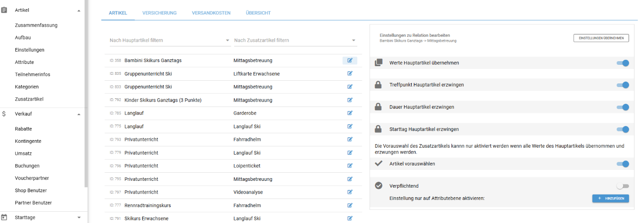Edit the Bambini Skikurs Ganztags Mittagsbetreuung relation
This screenshot has height=223, width=644.
pyautogui.click(x=350, y=60)
